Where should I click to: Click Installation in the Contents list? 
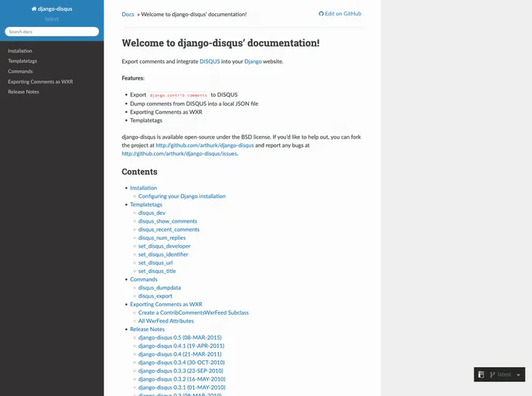[x=144, y=188]
